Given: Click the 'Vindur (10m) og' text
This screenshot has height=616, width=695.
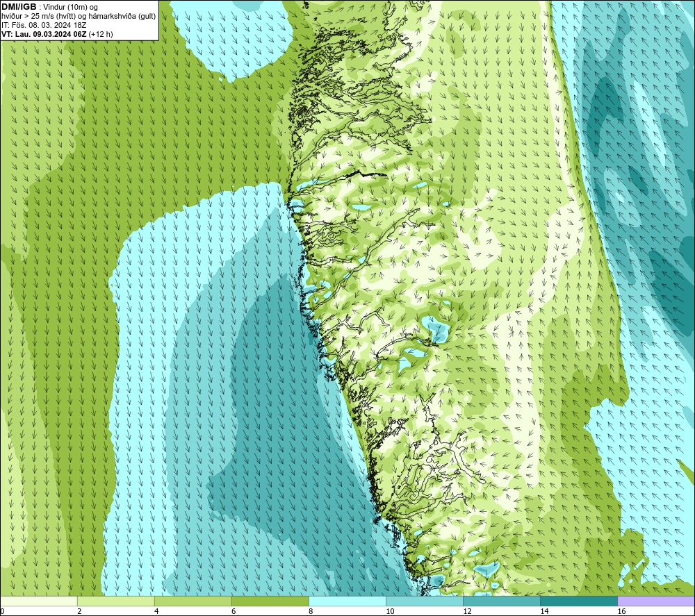Looking at the screenshot, I should 70,8.
